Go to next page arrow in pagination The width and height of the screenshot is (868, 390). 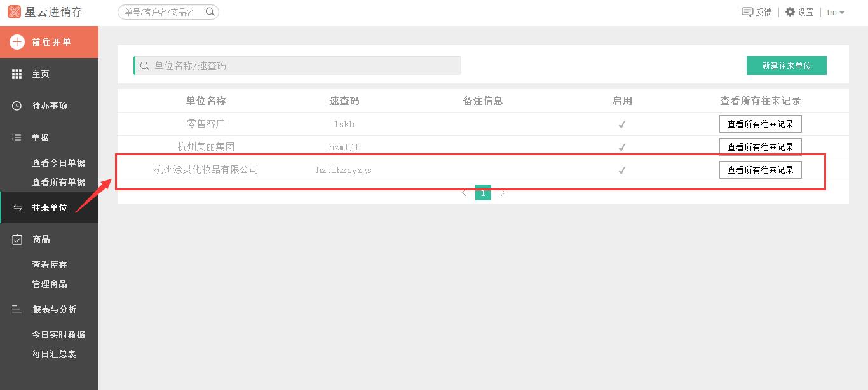[x=503, y=193]
